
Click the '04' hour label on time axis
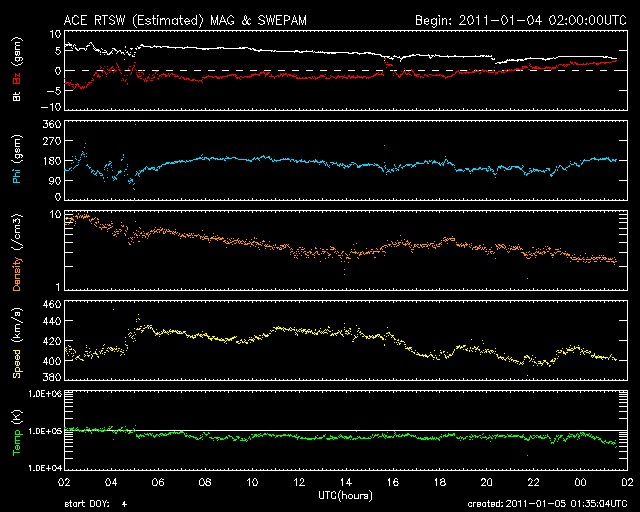coord(111,482)
